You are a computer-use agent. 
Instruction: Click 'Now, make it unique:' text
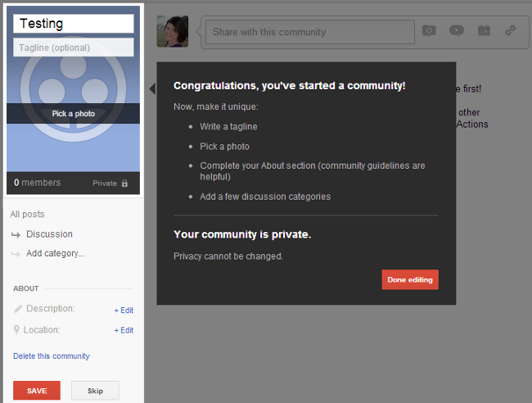216,106
